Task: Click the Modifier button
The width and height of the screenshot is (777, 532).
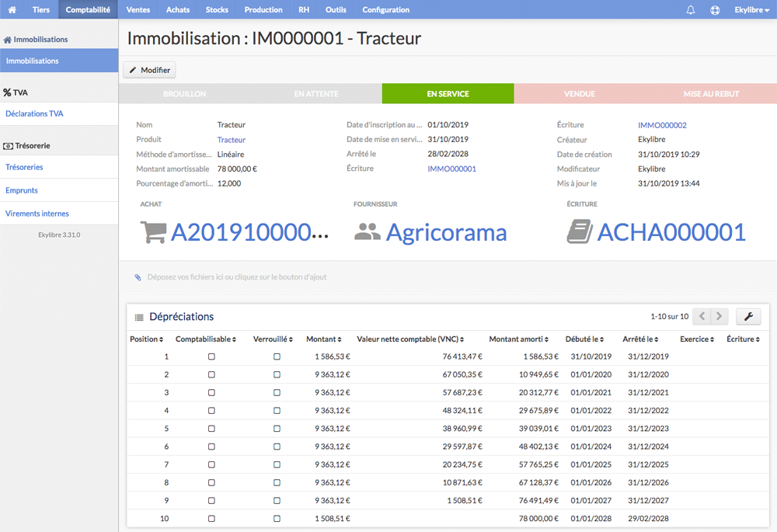Action: pyautogui.click(x=149, y=70)
